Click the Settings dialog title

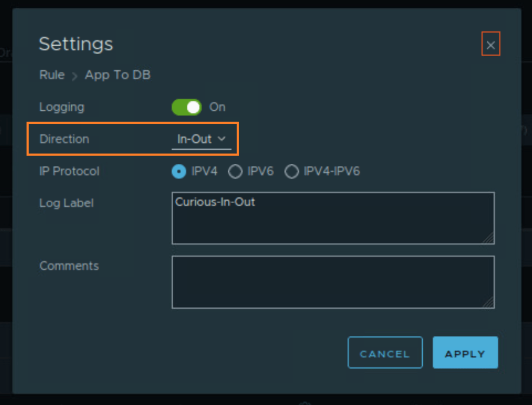(x=76, y=44)
